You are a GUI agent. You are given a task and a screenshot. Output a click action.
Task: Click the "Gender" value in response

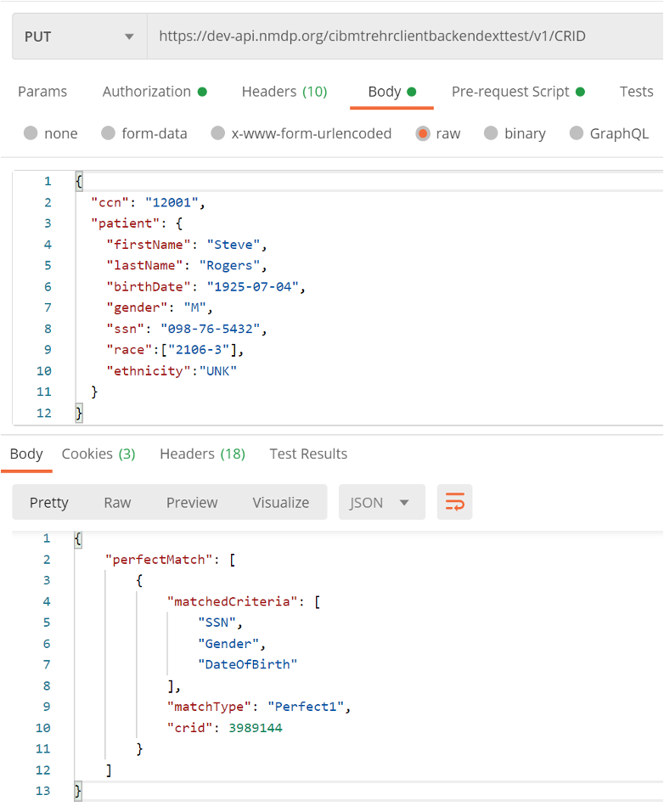click(228, 644)
